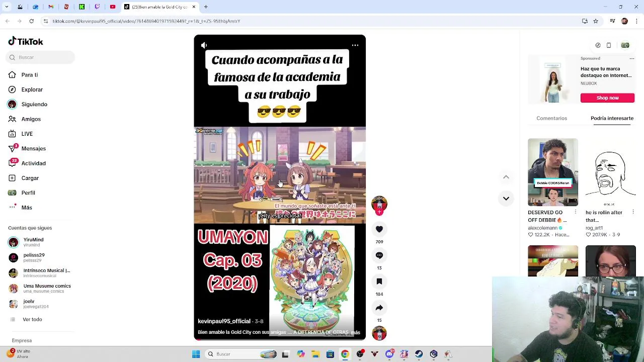Open the creator avatar beside the video
The image size is (644, 362).
tap(379, 204)
